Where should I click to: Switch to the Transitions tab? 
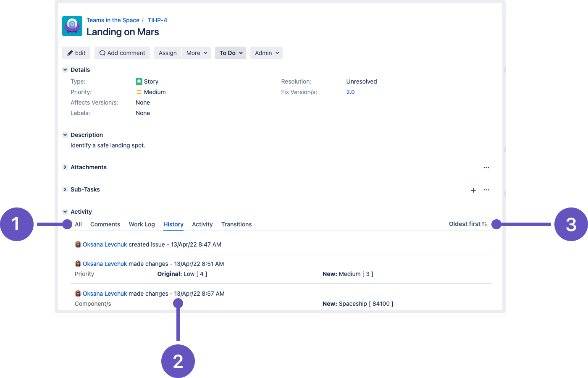coord(236,224)
